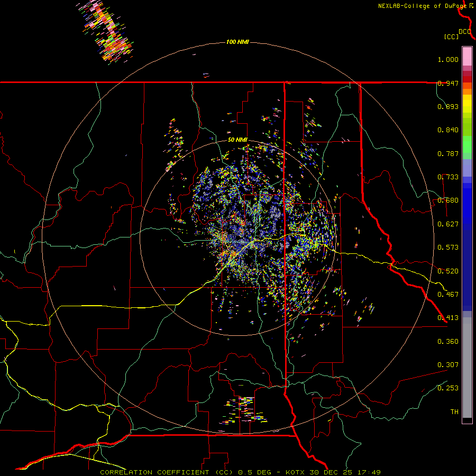Pick the gray segment of the color bar
The height and width of the screenshot is (476, 476).
tap(467, 368)
